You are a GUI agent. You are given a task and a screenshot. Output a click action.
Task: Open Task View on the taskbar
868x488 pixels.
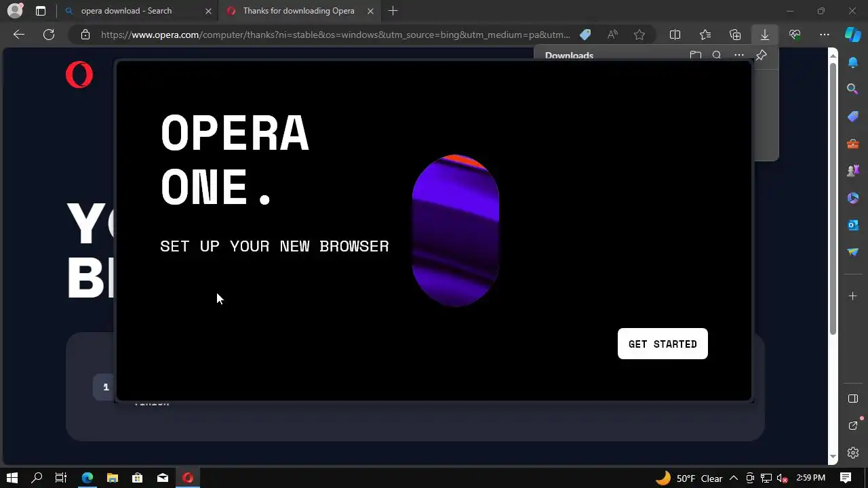(x=61, y=478)
